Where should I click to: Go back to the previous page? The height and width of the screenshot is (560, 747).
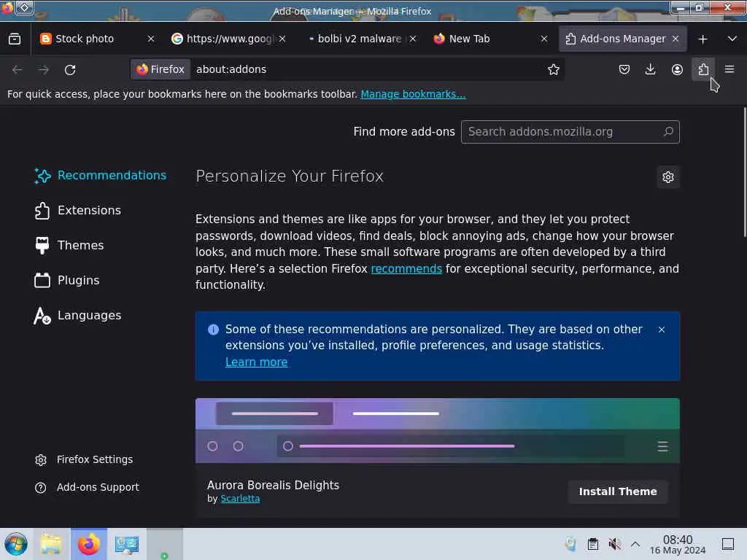(x=18, y=69)
